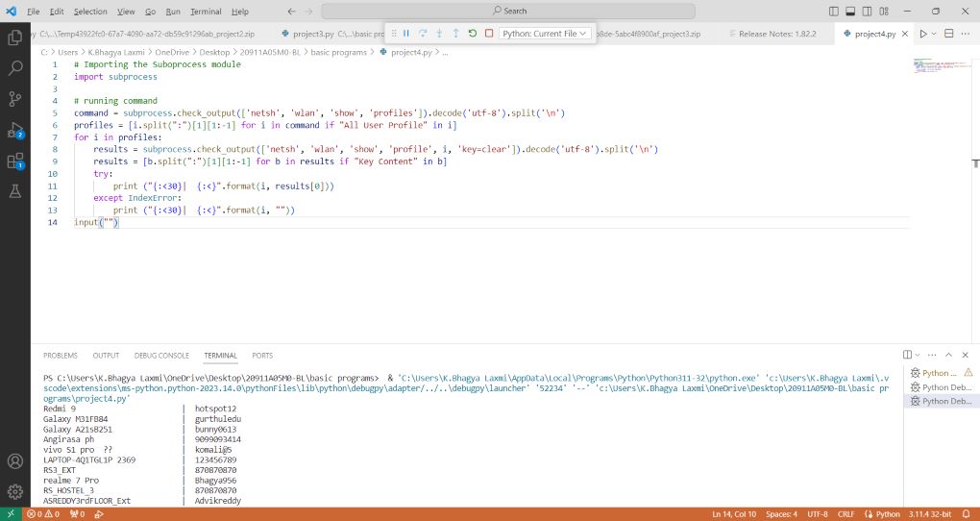Open the editor More Actions ellipsis
The height and width of the screenshot is (521, 980).
[967, 34]
